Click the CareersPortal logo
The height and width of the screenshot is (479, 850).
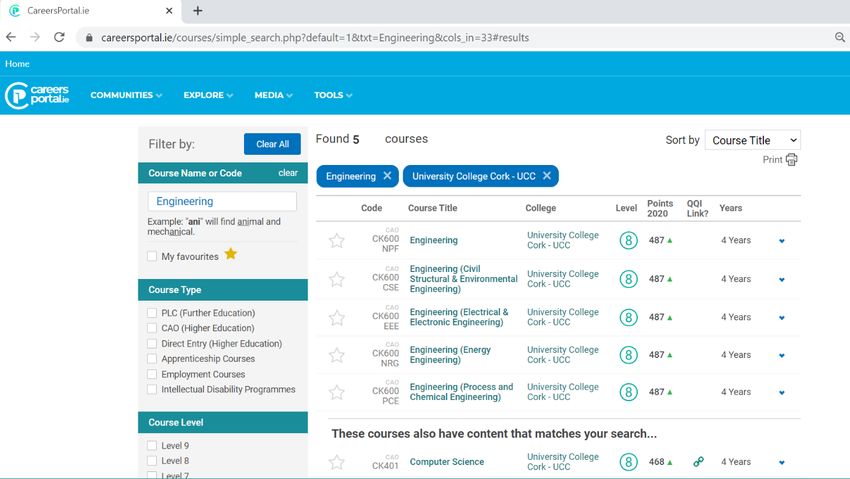click(37, 95)
